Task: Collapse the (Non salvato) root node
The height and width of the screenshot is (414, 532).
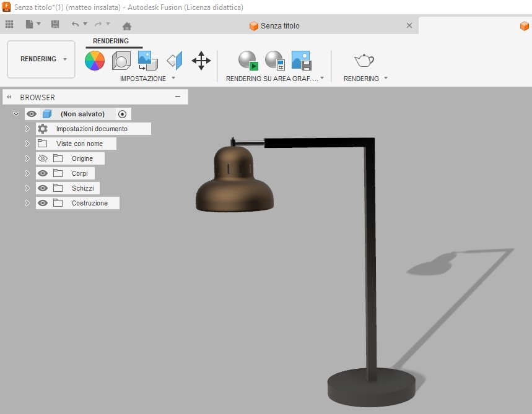Action: coord(16,114)
